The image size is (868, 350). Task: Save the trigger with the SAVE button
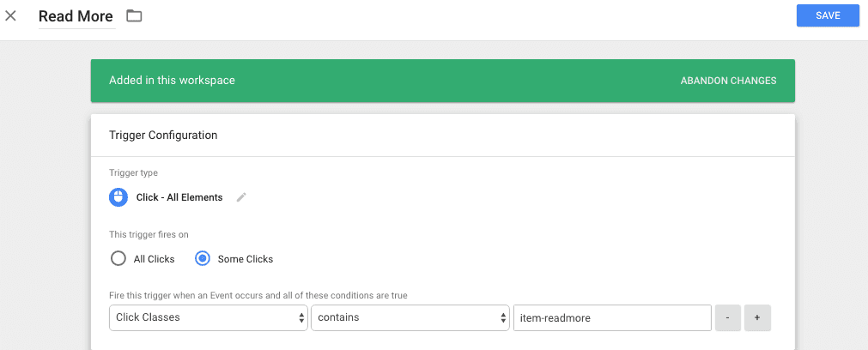(x=828, y=15)
